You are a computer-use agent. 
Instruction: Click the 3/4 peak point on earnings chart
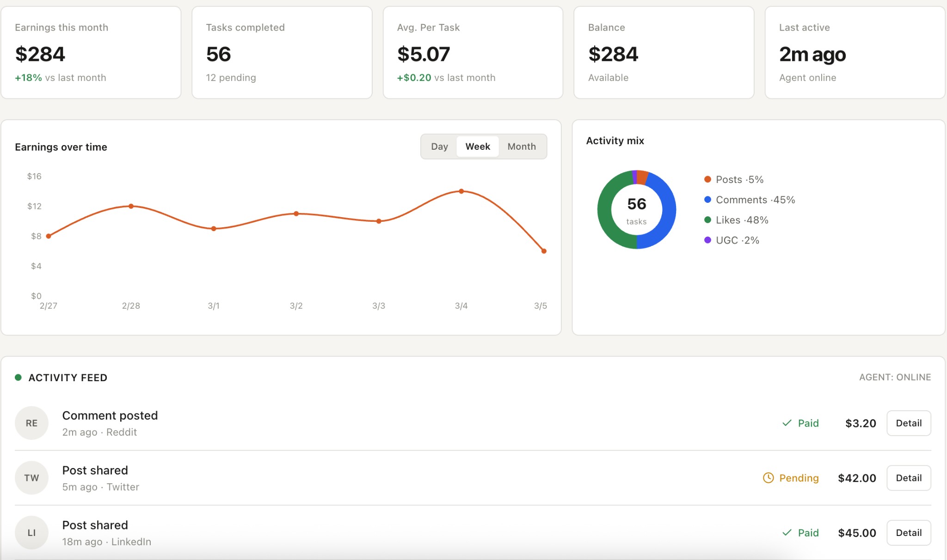coord(461,191)
